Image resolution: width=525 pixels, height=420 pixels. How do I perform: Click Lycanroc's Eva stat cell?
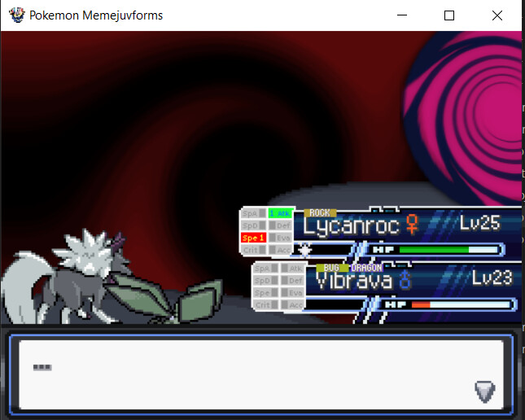tap(281, 238)
